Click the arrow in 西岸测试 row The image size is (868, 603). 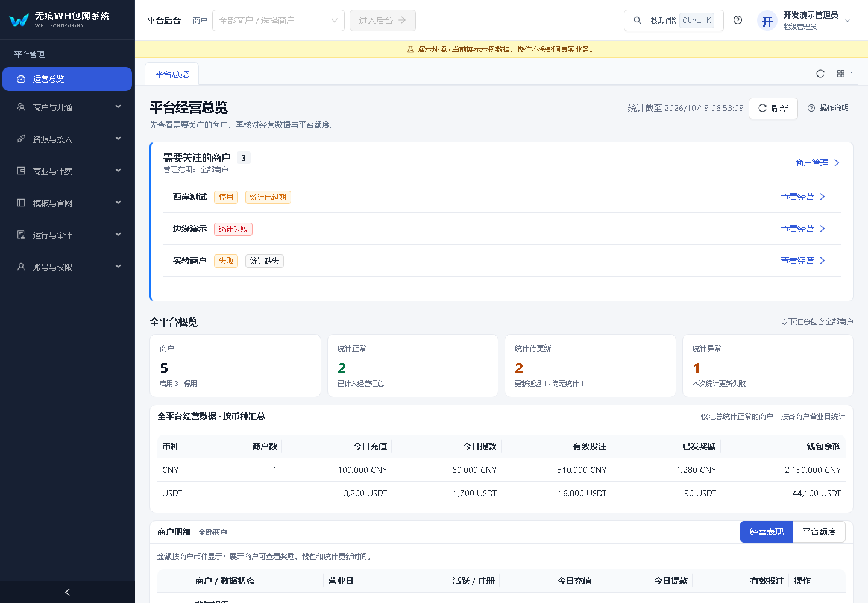(822, 197)
